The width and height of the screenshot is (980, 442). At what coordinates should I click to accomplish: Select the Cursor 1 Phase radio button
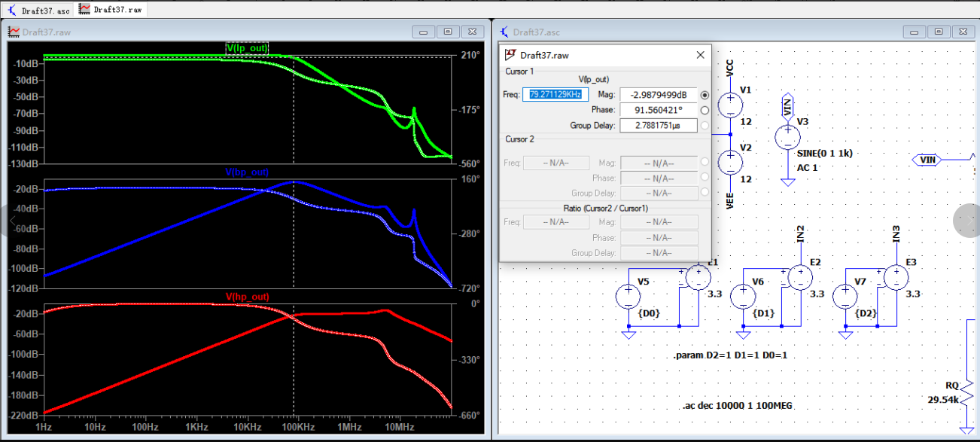(x=705, y=110)
